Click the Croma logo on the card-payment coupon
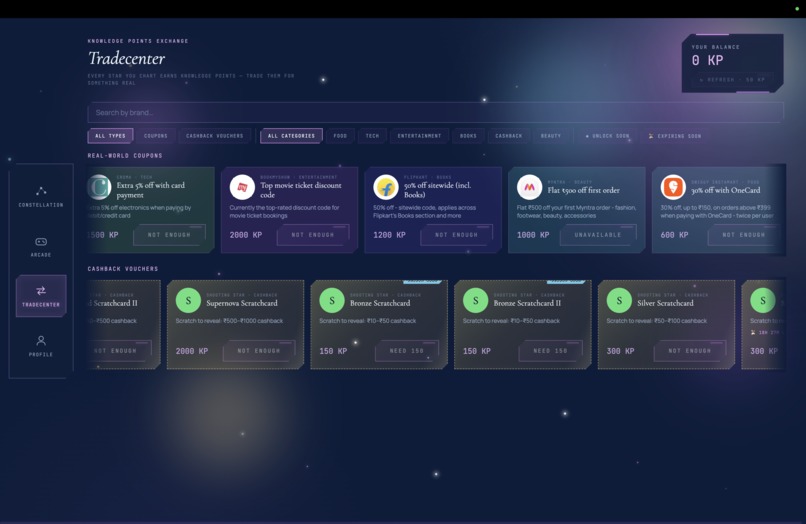Screen dimensions: 806x524 (99, 187)
